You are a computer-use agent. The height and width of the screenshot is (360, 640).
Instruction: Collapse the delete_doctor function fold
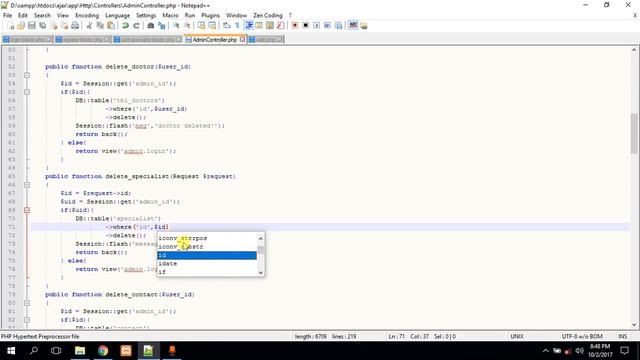(27, 75)
